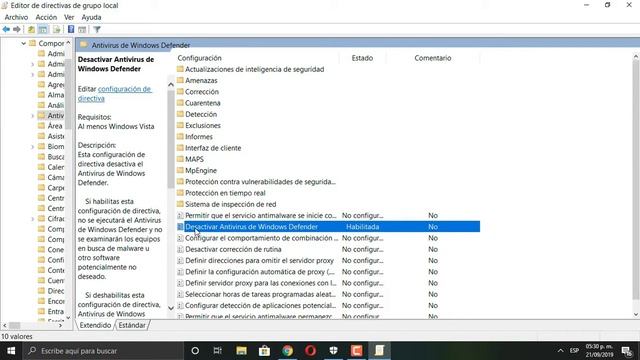Sort by the Estado column header

(362, 58)
